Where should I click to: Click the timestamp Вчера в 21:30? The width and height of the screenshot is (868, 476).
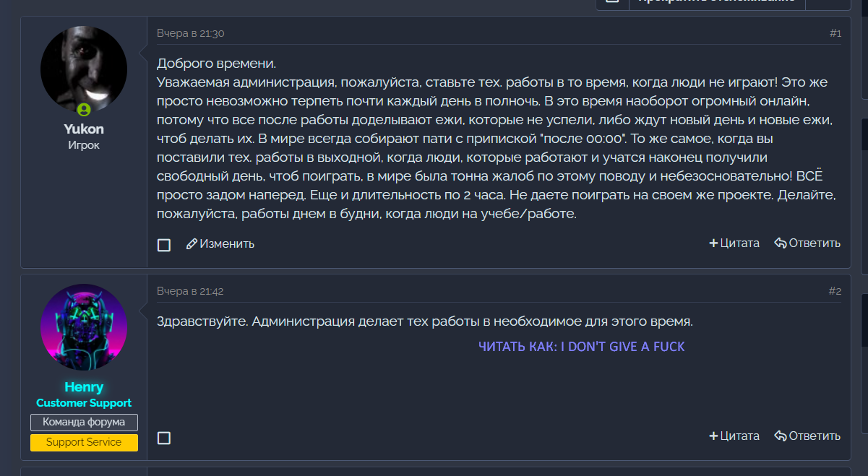190,33
